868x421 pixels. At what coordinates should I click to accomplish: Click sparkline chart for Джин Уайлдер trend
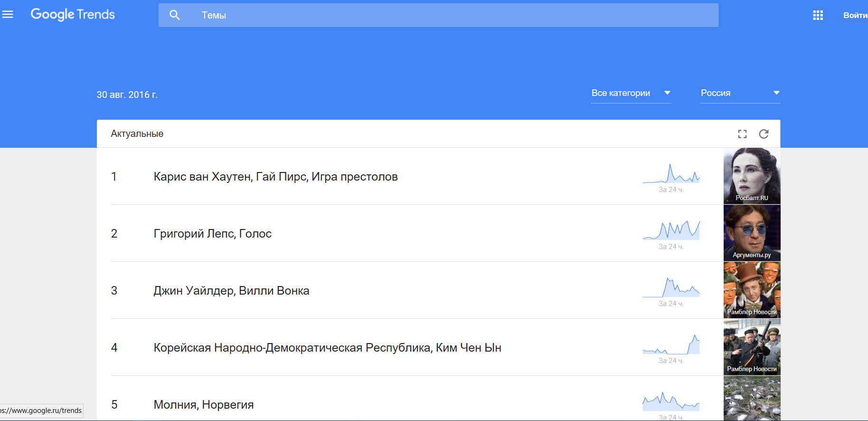[671, 287]
